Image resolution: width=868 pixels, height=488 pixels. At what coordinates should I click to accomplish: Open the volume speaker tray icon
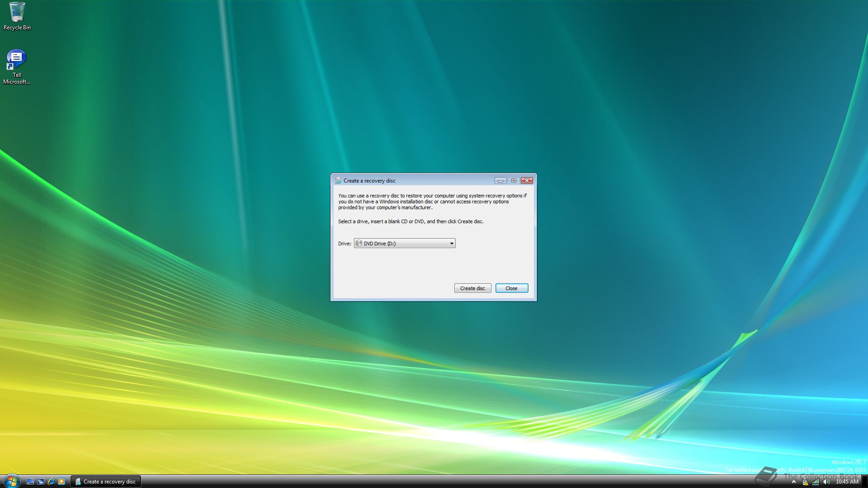(x=826, y=482)
